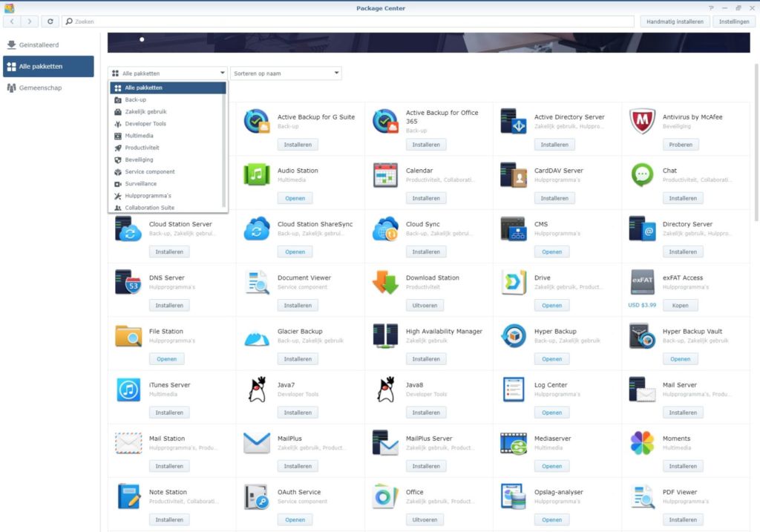Select Back-up in category list
Screen dimensions: 760x532
coord(168,100)
